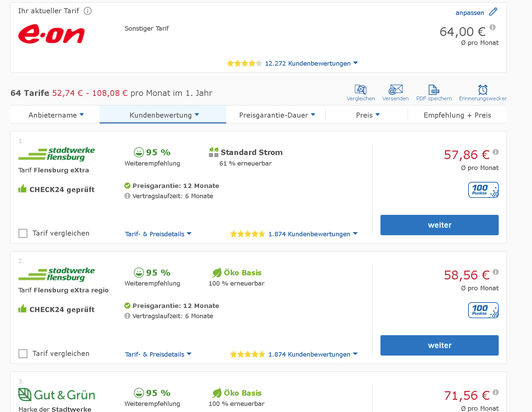Click the PDF speichern icon
This screenshot has width=532, height=412.
tap(434, 90)
